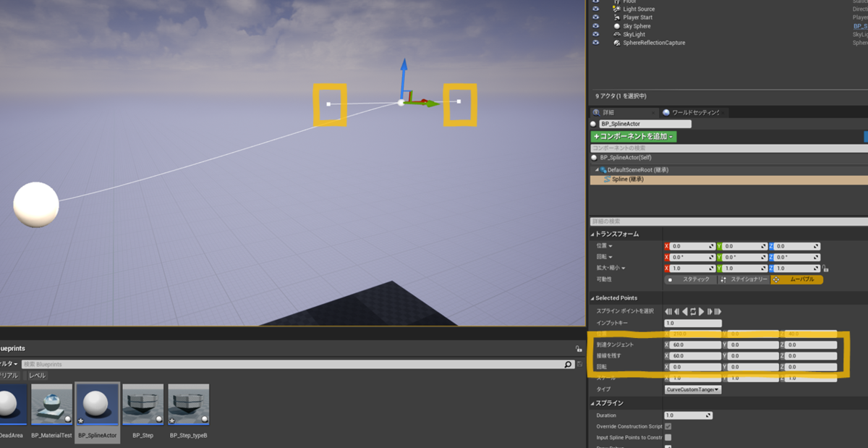Image resolution: width=868 pixels, height=448 pixels.
Task: Select the first spline point icon
Action: point(668,311)
